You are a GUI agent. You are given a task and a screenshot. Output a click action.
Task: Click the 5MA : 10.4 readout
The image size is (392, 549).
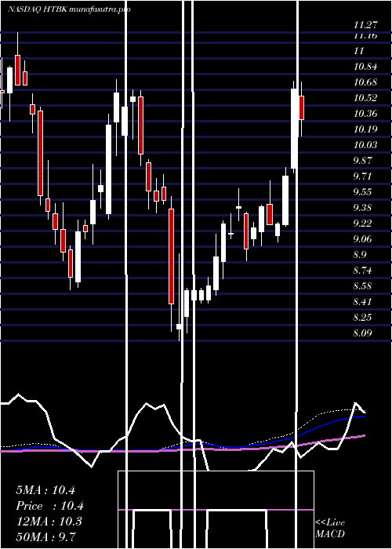coord(45,490)
